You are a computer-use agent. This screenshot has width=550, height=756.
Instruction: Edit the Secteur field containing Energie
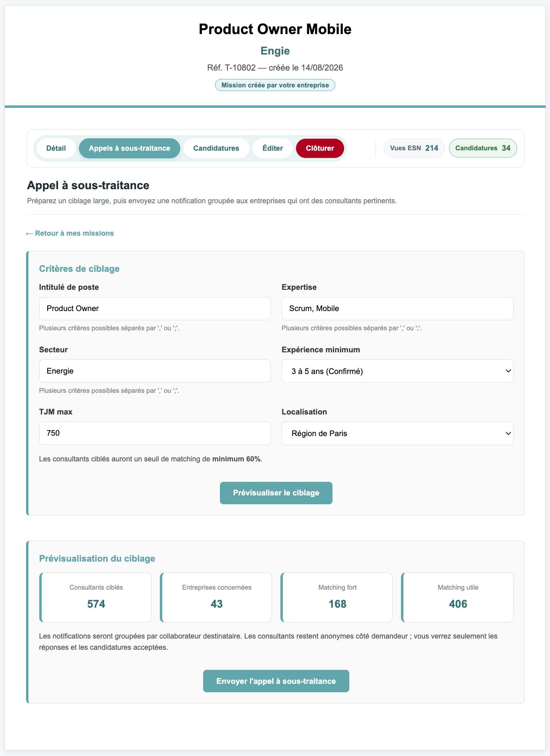[155, 371]
